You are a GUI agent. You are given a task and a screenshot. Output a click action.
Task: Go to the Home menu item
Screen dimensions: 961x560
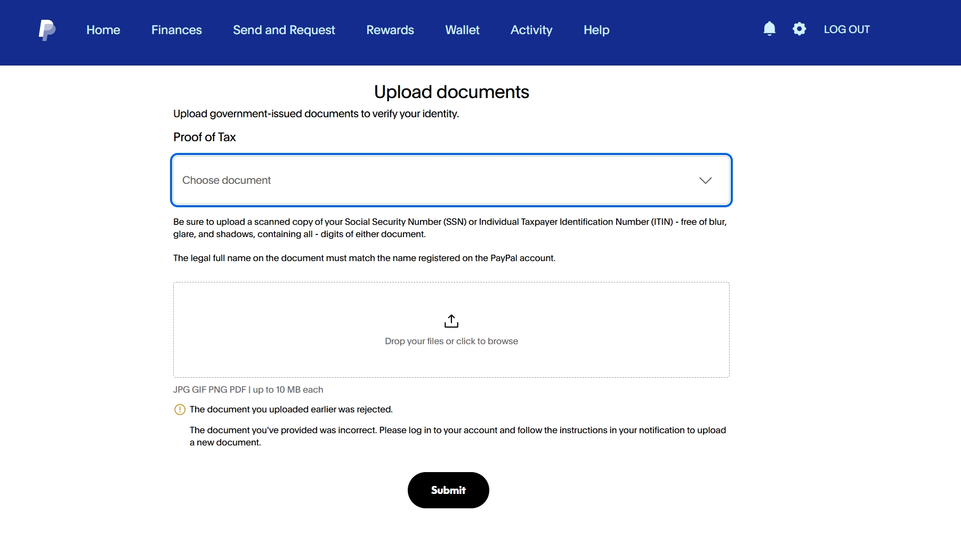pos(103,30)
